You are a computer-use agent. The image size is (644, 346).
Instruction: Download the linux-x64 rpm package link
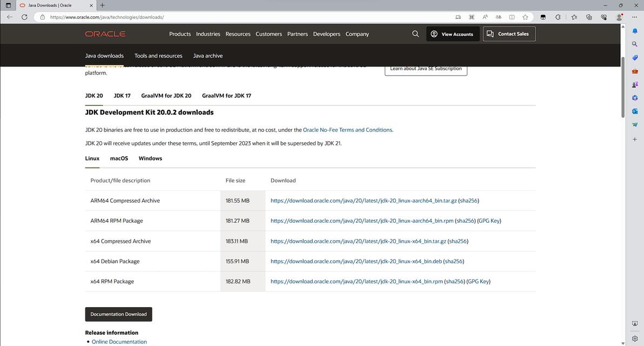357,282
